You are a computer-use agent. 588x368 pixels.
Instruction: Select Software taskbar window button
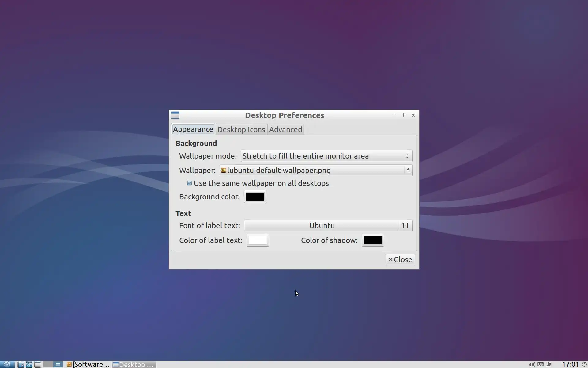pos(88,364)
